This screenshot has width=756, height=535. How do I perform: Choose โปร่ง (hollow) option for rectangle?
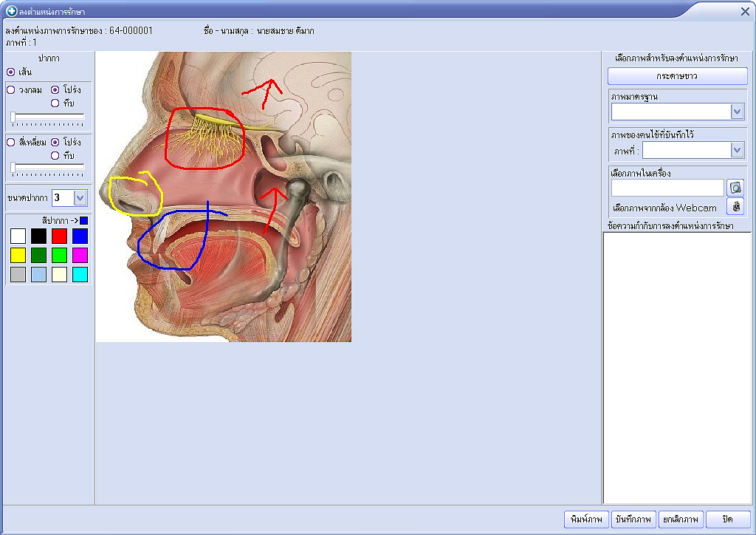55,143
